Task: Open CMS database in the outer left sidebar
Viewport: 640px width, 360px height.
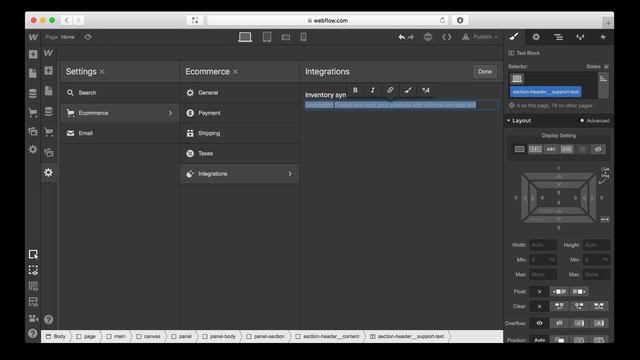Action: click(x=33, y=93)
